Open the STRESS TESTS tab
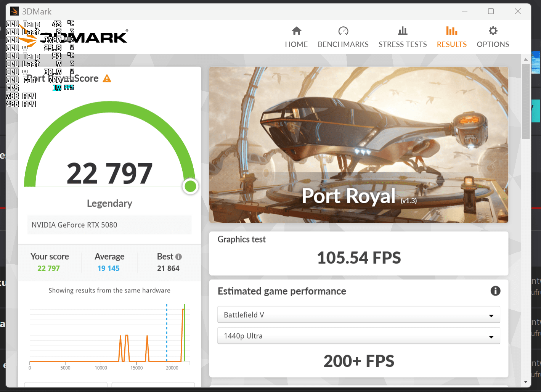Image resolution: width=541 pixels, height=392 pixels. click(x=403, y=37)
